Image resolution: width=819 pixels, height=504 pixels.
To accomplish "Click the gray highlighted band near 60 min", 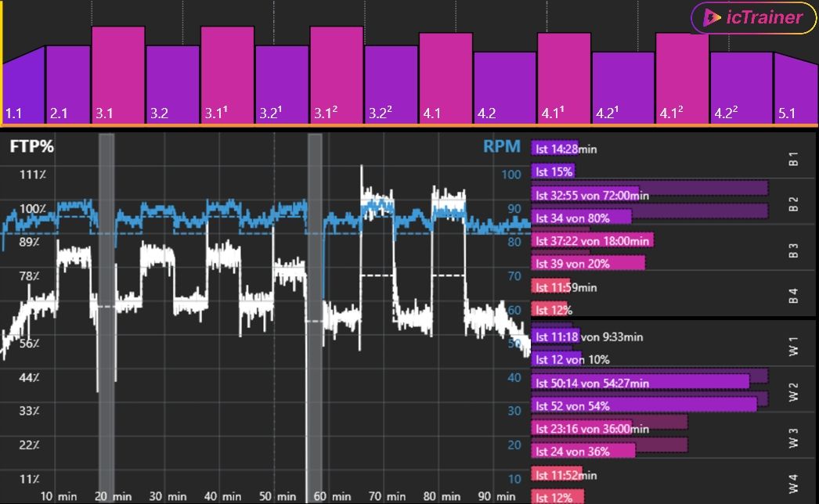I will coord(315,313).
